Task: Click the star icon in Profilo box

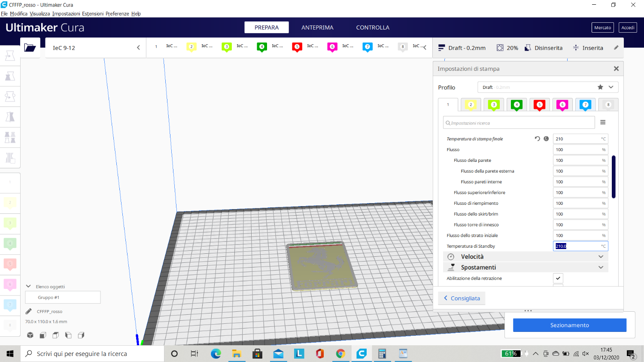Action: click(600, 87)
